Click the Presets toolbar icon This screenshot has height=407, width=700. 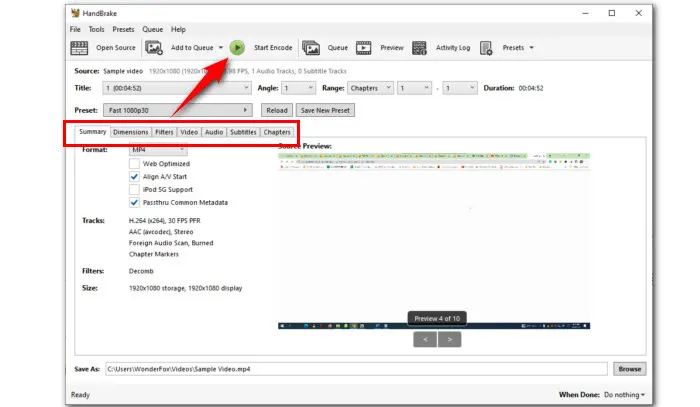click(x=486, y=47)
